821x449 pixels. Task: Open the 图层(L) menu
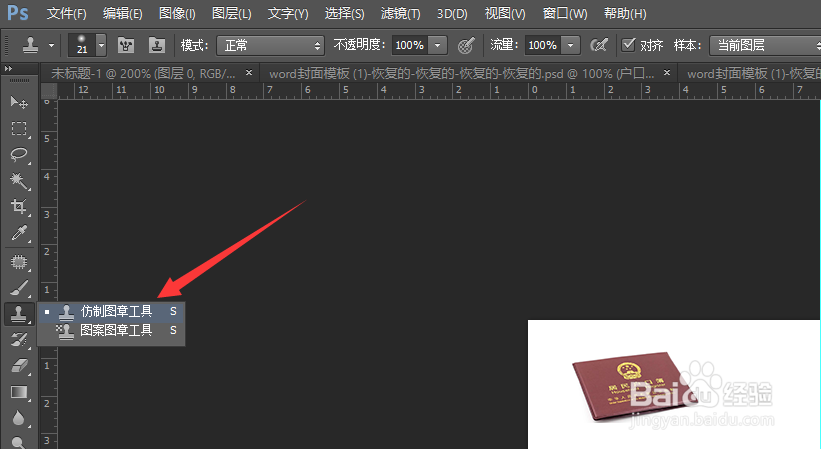click(231, 13)
